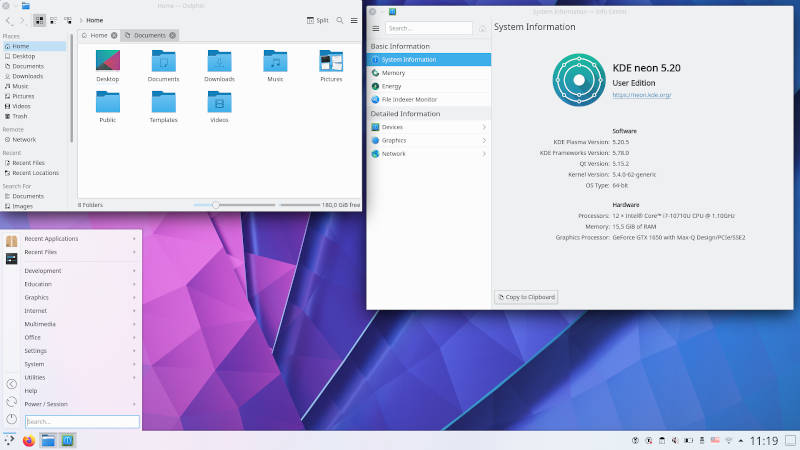
Task: Click the clock in the system tray
Action: [x=764, y=441]
